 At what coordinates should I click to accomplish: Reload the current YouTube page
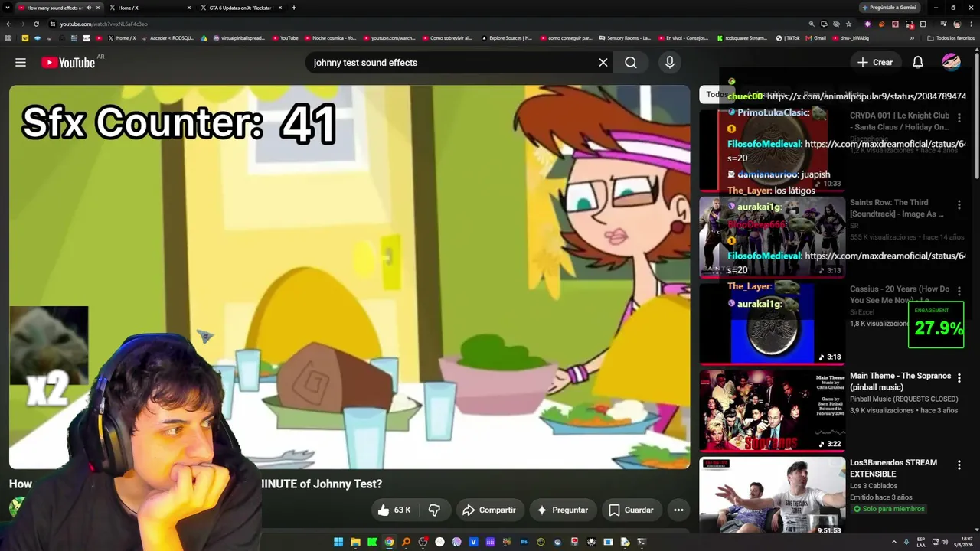(x=36, y=24)
